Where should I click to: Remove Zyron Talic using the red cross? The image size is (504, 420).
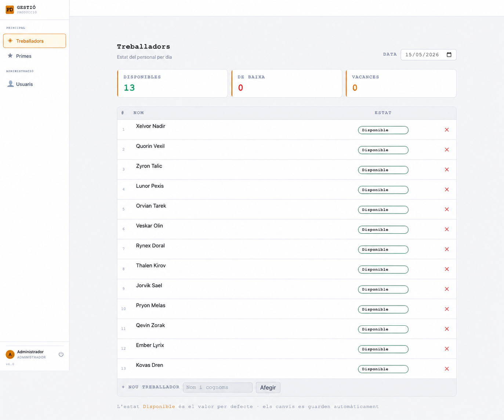(447, 169)
